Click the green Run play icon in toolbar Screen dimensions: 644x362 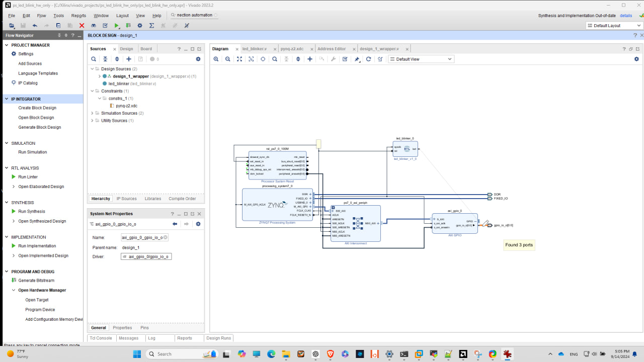117,26
